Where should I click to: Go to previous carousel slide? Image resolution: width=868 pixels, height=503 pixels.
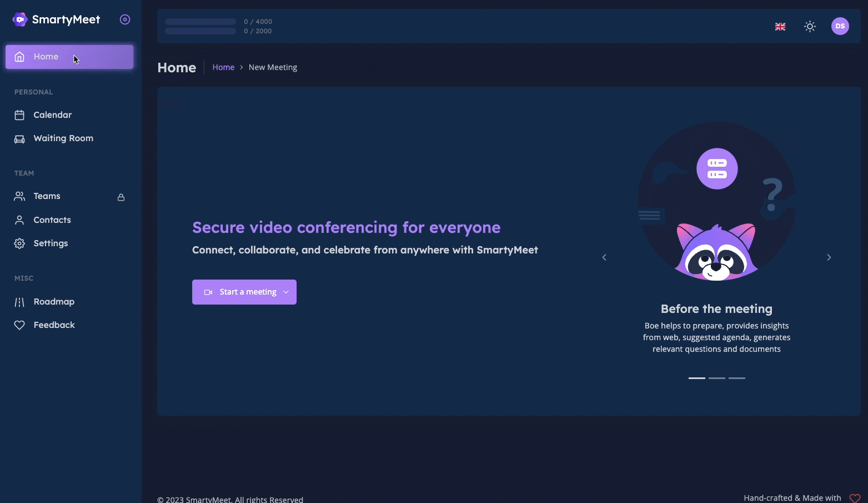[604, 257]
